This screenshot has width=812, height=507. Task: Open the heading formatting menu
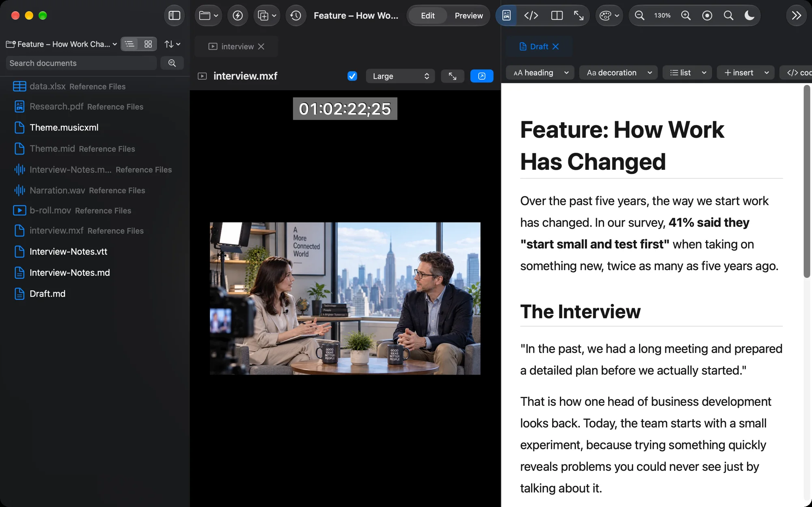point(540,73)
